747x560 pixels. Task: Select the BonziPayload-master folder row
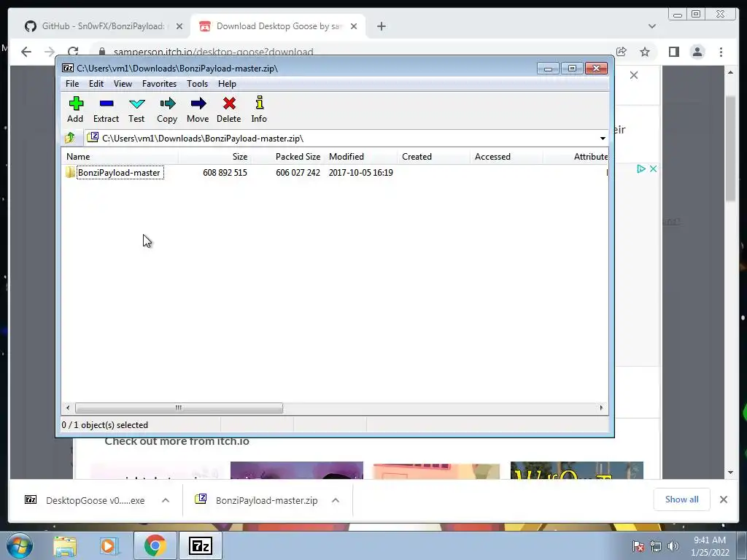334,173
